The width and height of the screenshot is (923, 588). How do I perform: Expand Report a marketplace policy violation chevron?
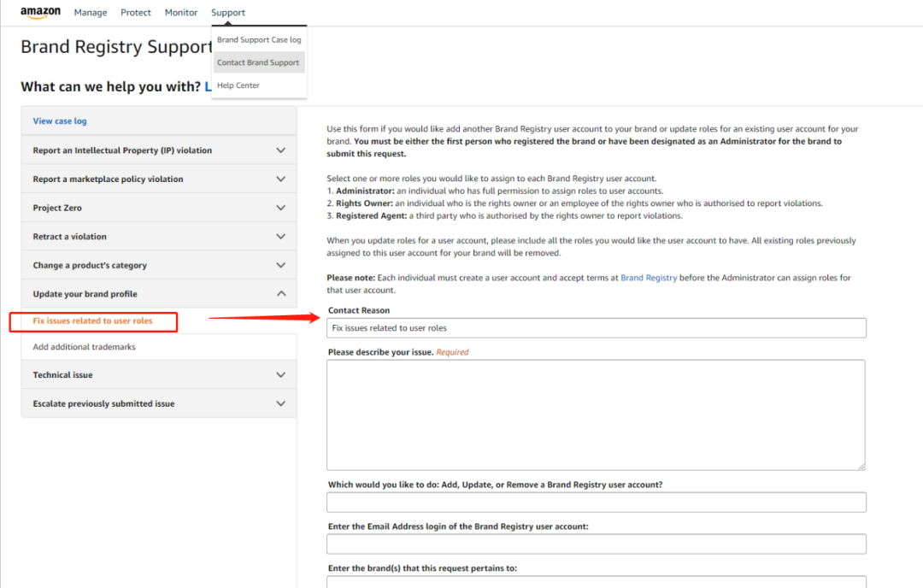tap(281, 179)
